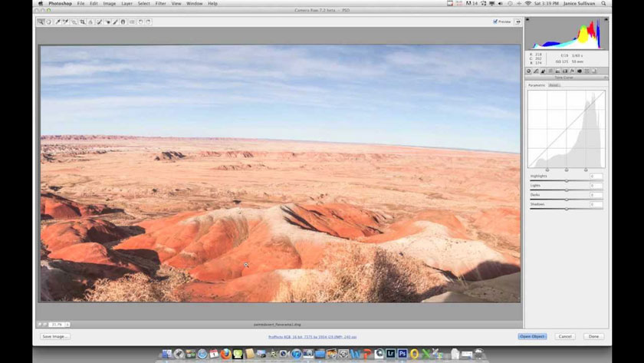The height and width of the screenshot is (363, 644).
Task: Click the left tone curve split marker
Action: [547, 170]
